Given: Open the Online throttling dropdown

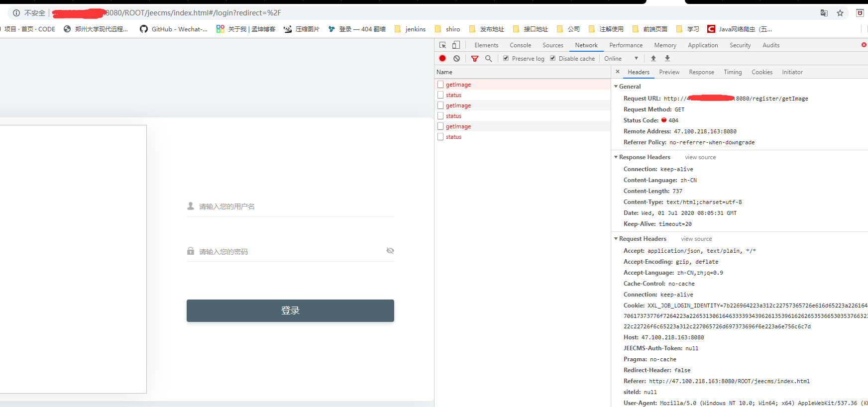Looking at the screenshot, I should pyautogui.click(x=621, y=58).
